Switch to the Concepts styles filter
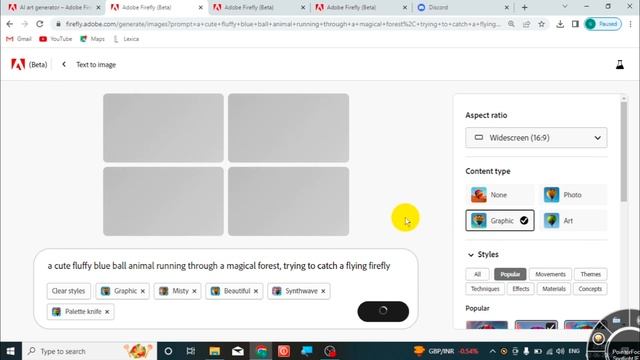Screen dimensions: 640x360 (590, 289)
